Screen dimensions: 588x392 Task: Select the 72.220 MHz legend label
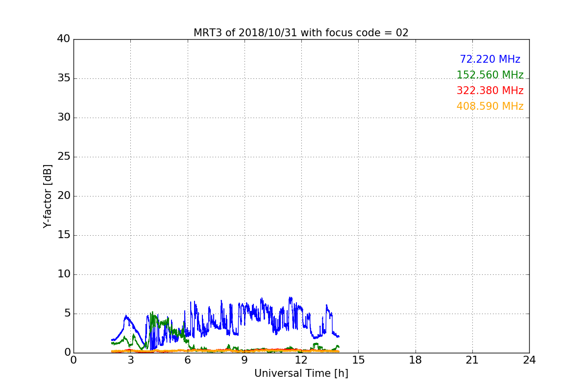tap(490, 59)
